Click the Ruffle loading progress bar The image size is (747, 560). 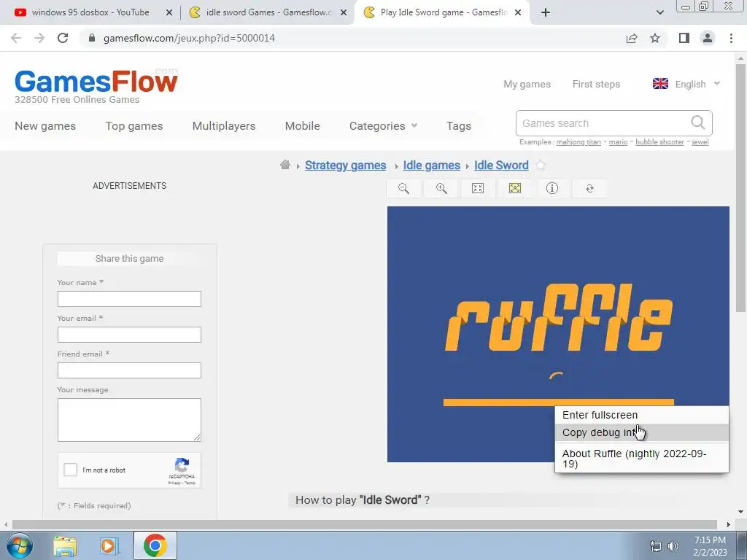coord(558,402)
